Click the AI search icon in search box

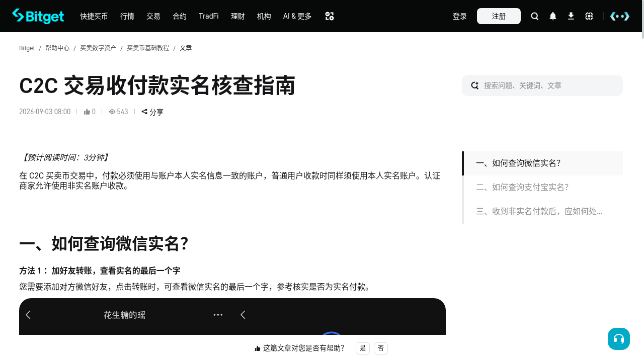coord(474,85)
